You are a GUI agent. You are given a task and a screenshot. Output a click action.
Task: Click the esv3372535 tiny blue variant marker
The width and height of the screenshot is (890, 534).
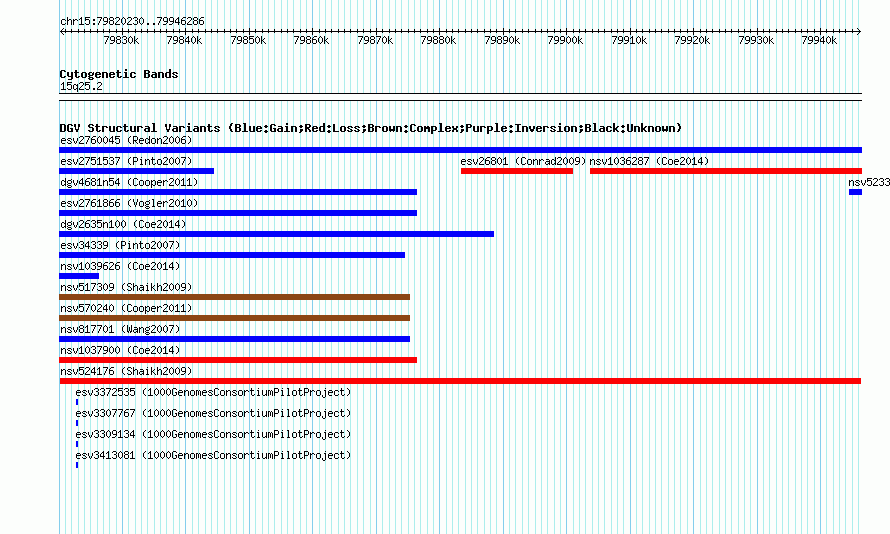click(77, 402)
